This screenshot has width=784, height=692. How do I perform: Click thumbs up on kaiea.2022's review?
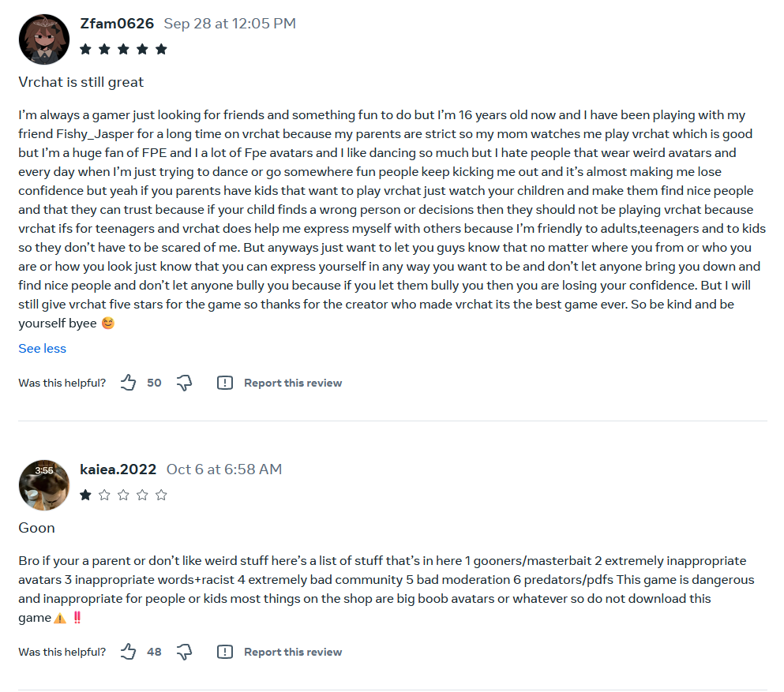point(128,652)
